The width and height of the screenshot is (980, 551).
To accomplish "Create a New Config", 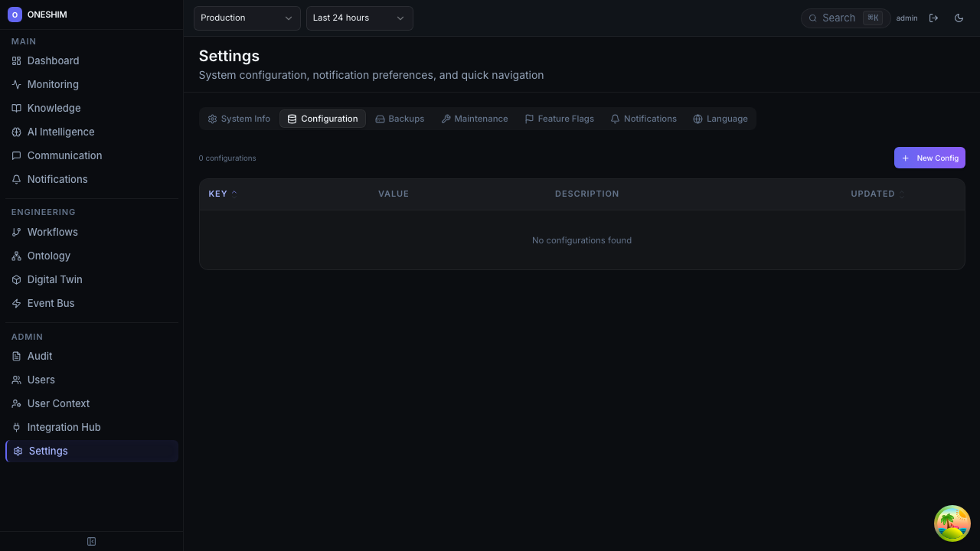I will tap(929, 158).
